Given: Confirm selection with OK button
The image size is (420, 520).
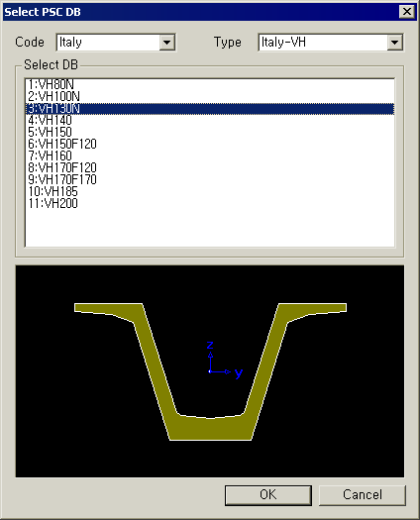Looking at the screenshot, I should 268,495.
